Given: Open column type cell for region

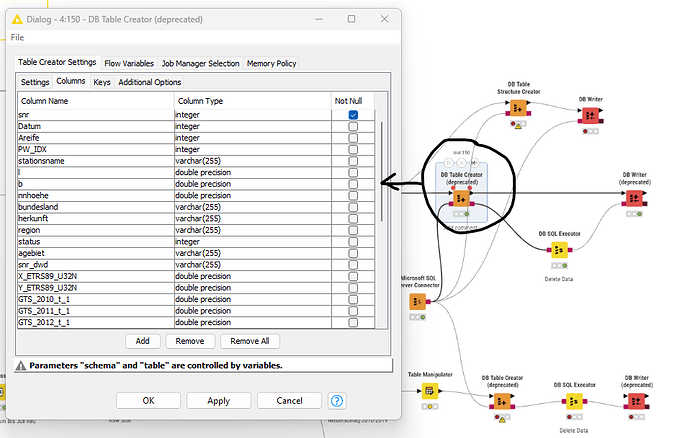Looking at the screenshot, I should click(253, 230).
